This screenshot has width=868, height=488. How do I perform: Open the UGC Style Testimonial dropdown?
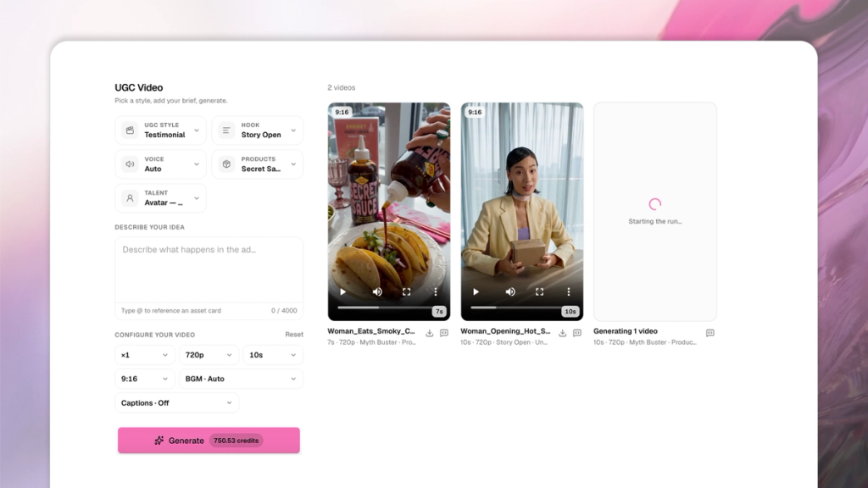pyautogui.click(x=160, y=130)
